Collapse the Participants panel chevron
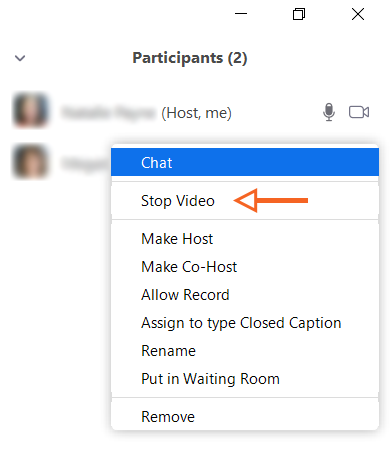This screenshot has width=390, height=454. click(x=20, y=58)
